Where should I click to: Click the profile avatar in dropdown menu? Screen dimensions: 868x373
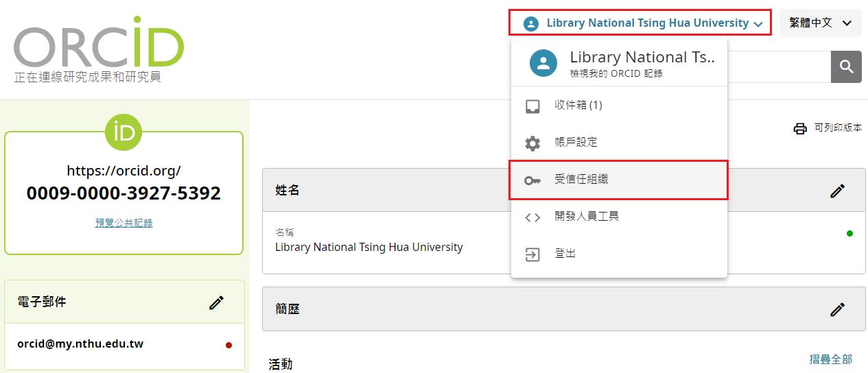pyautogui.click(x=543, y=63)
